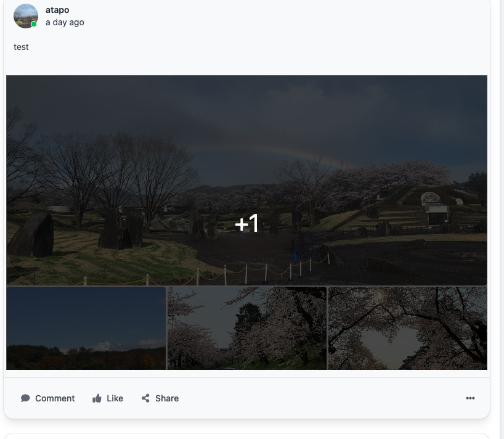
Task: Open the cherry blossom path thumbnail
Action: click(247, 328)
